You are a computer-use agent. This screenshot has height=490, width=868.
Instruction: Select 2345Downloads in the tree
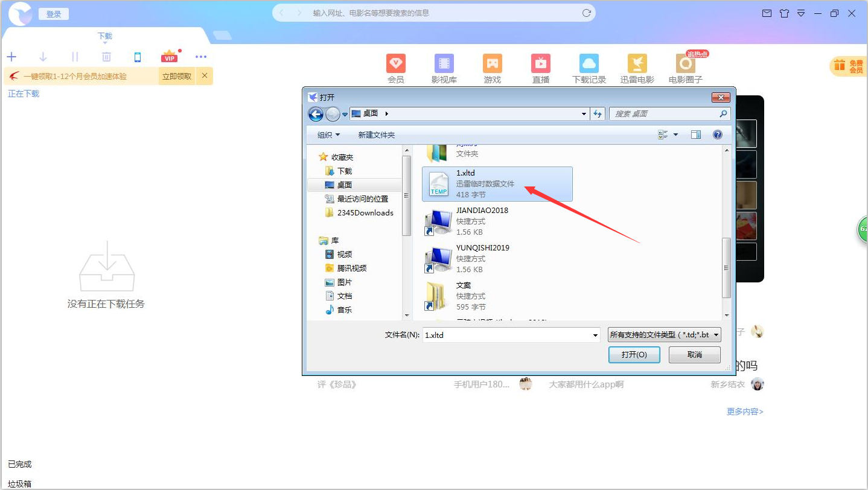(359, 213)
